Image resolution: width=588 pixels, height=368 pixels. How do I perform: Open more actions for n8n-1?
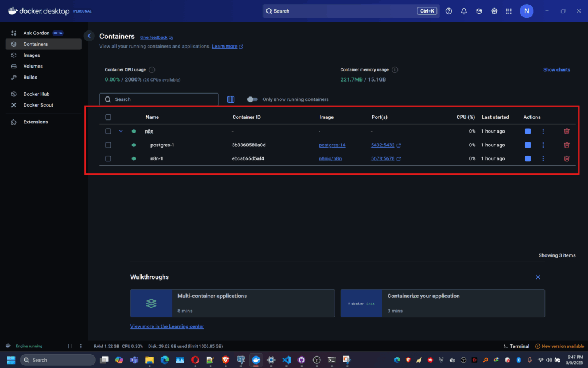(x=543, y=158)
